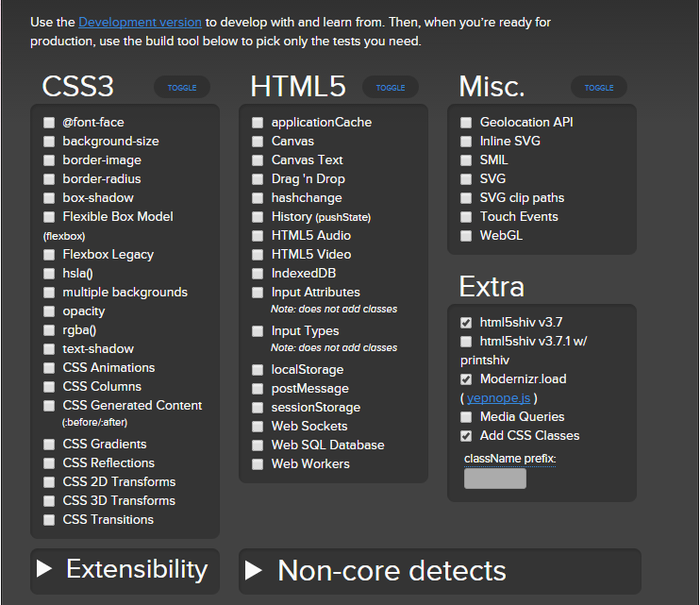Image resolution: width=700 pixels, height=605 pixels.
Task: Expand the Extensibility section
Action: tap(125, 570)
